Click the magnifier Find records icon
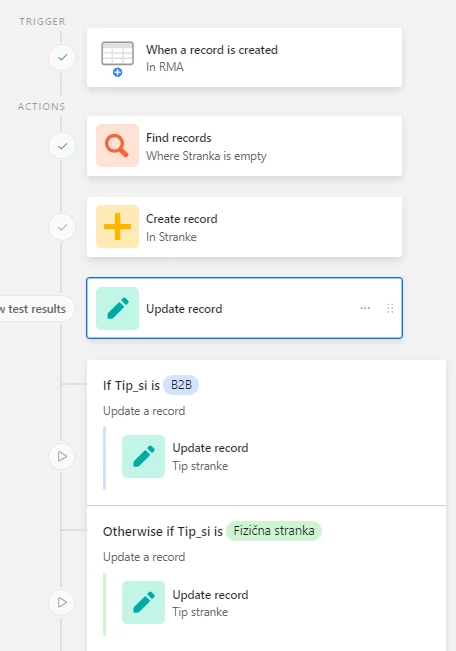This screenshot has height=651, width=456. click(x=118, y=146)
